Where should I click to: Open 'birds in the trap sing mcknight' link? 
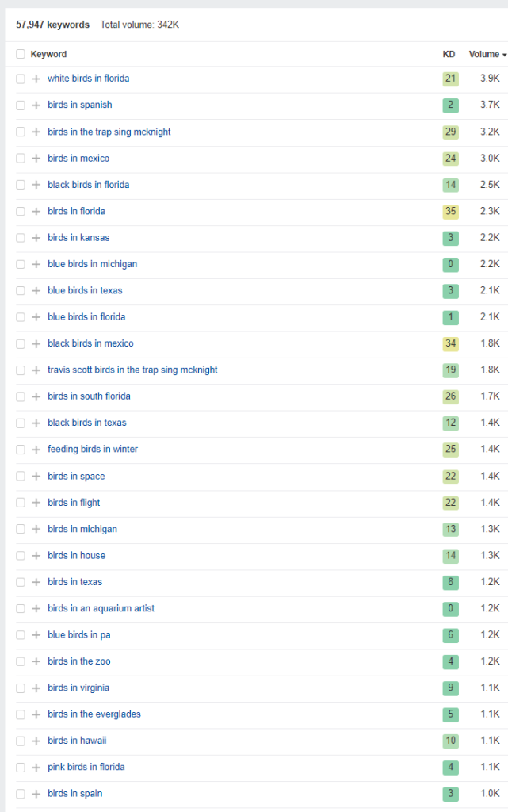tap(109, 132)
